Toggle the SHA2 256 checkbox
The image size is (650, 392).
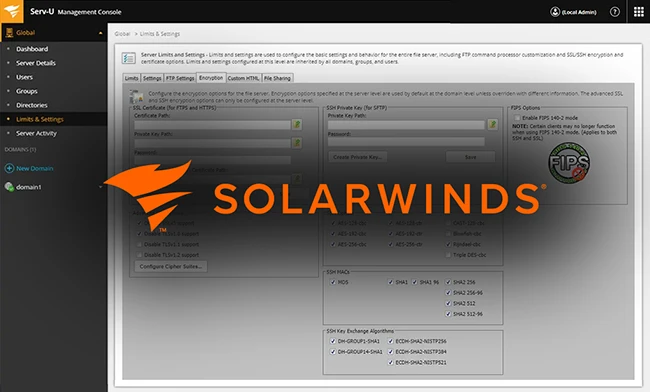pos(448,282)
